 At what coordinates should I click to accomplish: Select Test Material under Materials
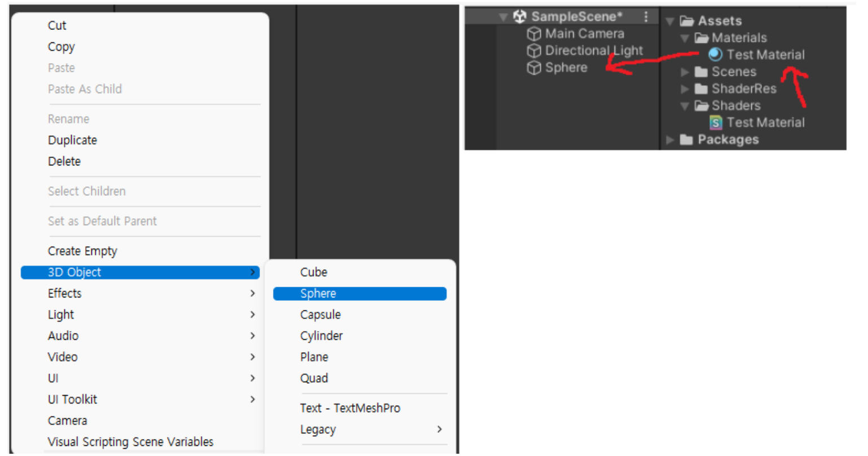tap(765, 55)
